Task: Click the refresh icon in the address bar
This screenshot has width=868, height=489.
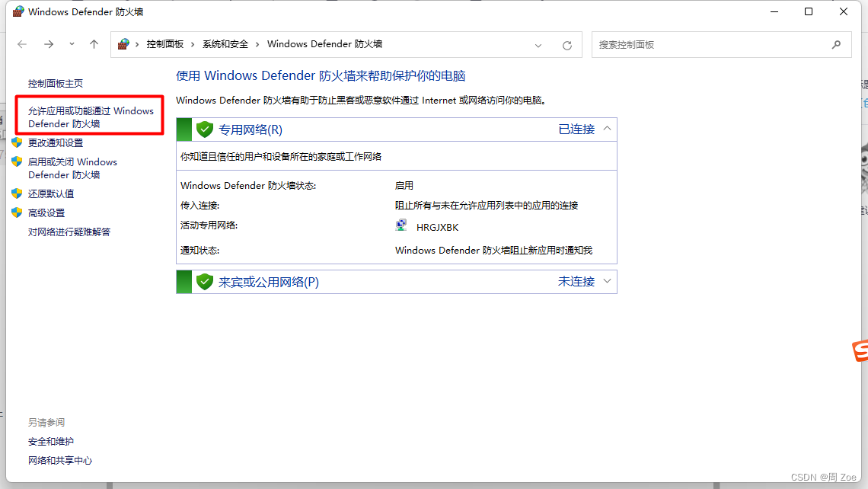Action: tap(566, 44)
